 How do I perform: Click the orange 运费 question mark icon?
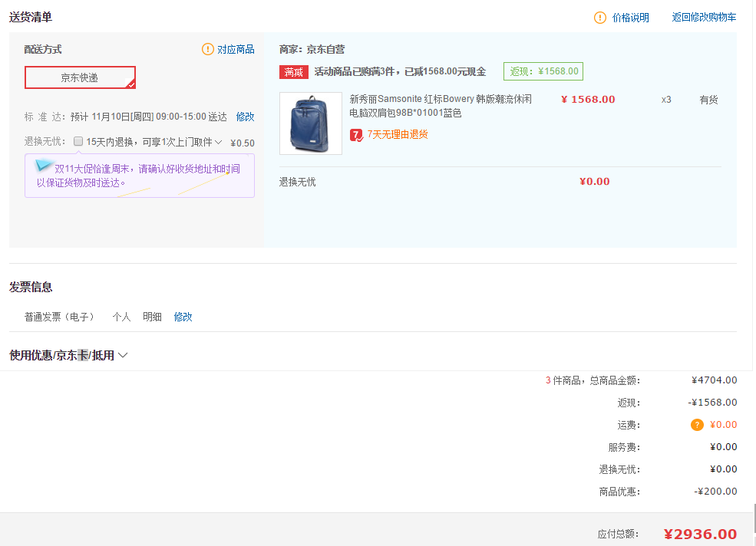click(x=697, y=425)
